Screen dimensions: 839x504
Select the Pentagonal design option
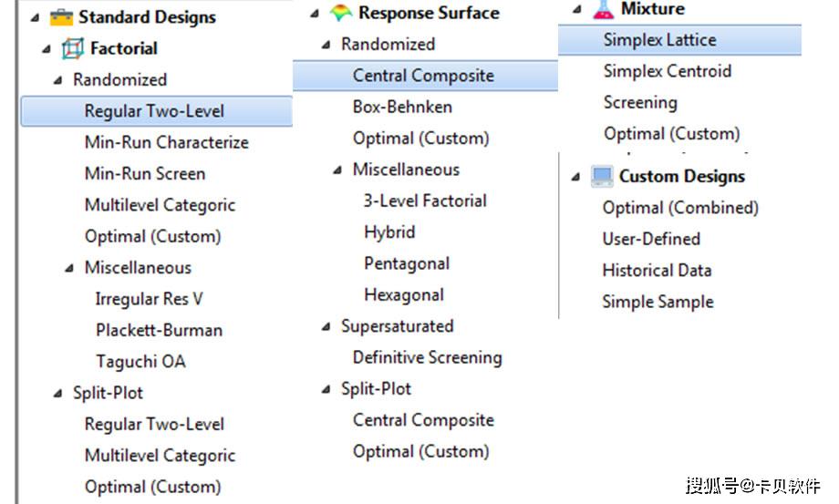[x=405, y=263]
